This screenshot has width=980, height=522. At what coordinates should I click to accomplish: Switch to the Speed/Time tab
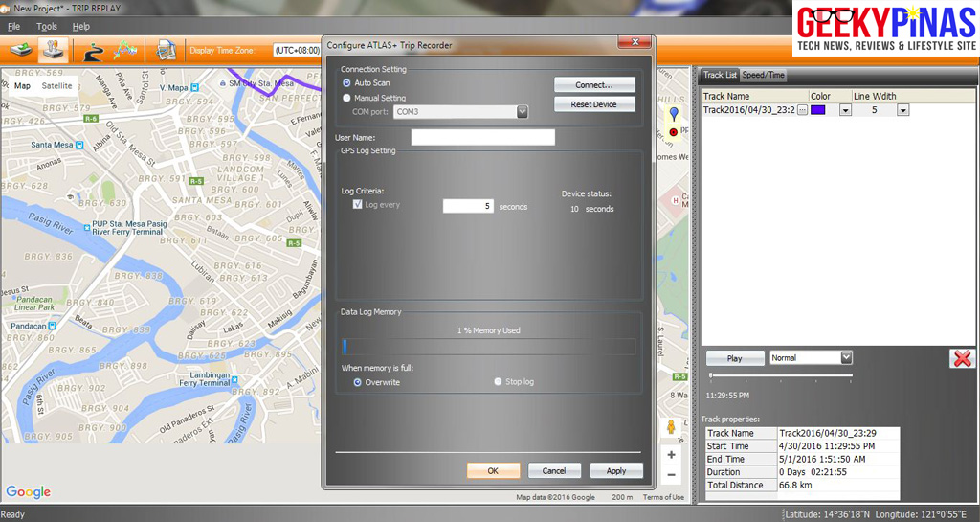(763, 75)
